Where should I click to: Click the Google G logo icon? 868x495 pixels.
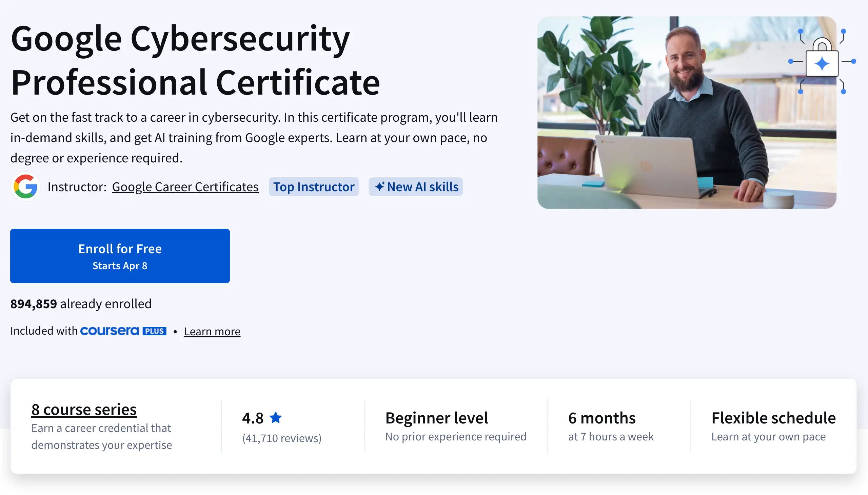point(25,186)
